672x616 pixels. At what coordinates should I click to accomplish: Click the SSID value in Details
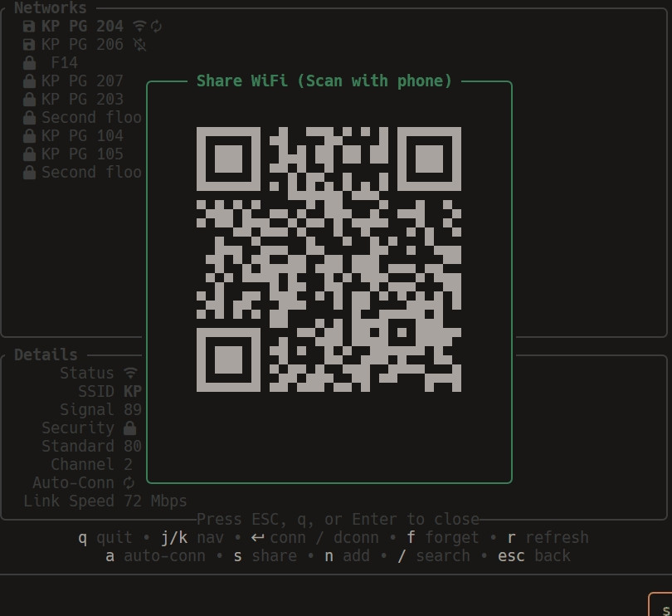tap(133, 391)
